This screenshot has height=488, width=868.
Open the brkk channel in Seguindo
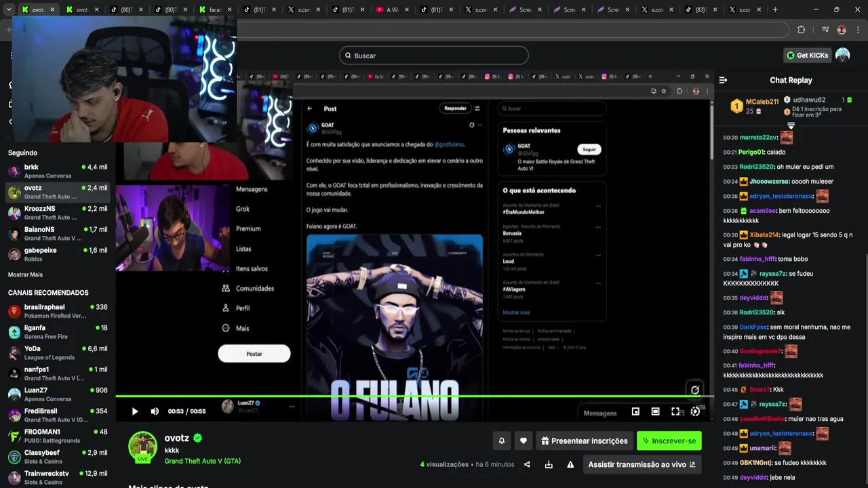click(58, 171)
